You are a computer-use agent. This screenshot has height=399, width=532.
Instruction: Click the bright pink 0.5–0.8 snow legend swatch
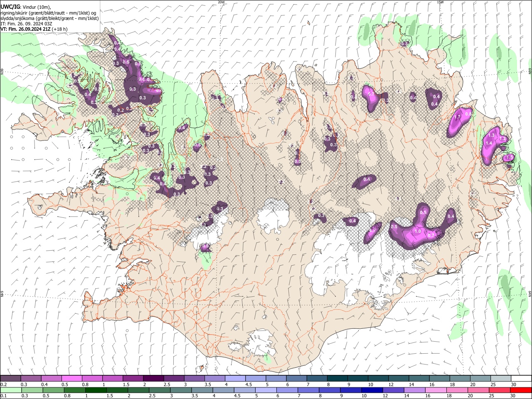click(71, 378)
